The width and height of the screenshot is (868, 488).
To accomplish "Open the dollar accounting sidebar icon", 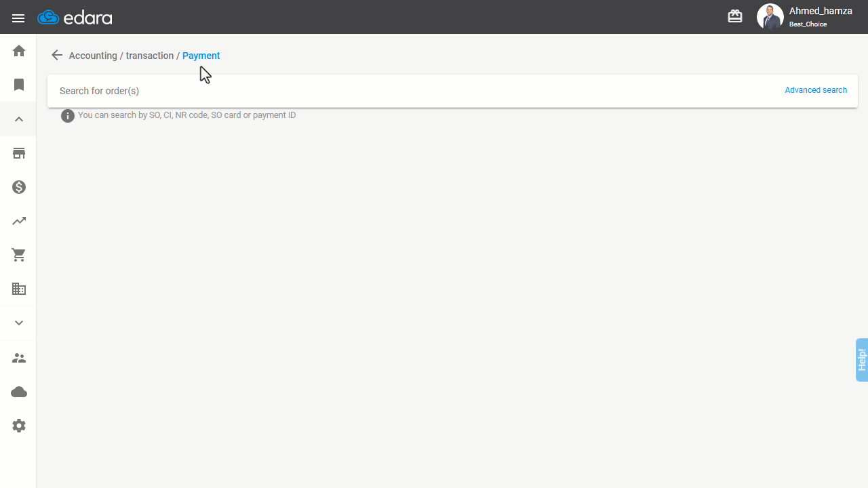I will [x=19, y=187].
